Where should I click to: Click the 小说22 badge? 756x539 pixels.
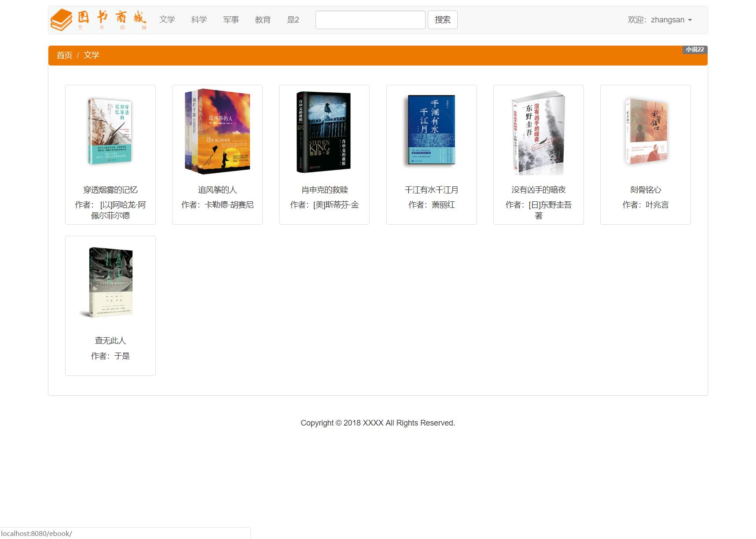(695, 50)
